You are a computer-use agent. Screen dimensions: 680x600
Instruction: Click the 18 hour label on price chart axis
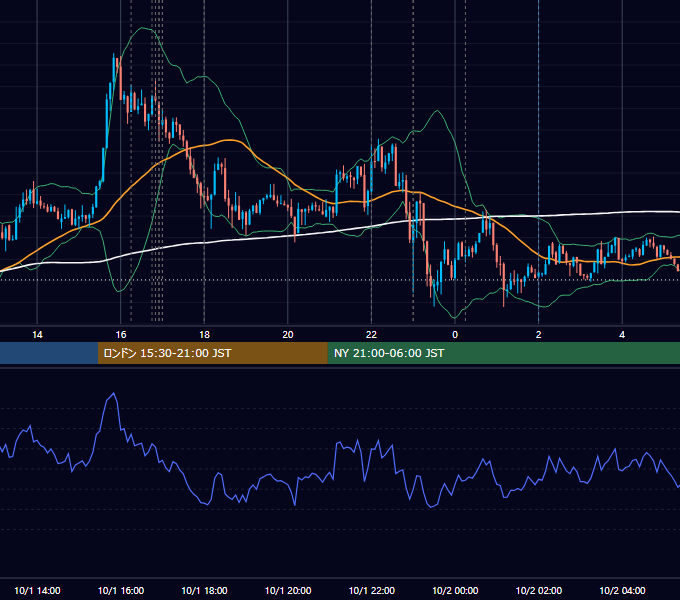(204, 335)
